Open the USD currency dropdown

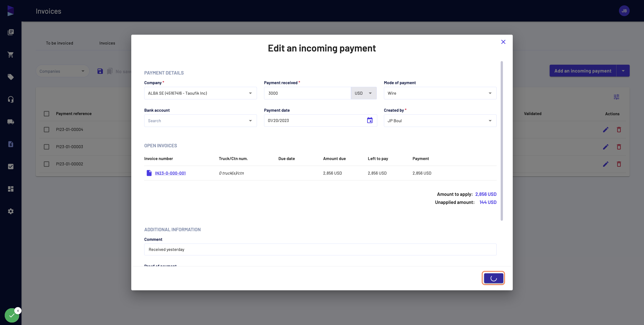(364, 93)
